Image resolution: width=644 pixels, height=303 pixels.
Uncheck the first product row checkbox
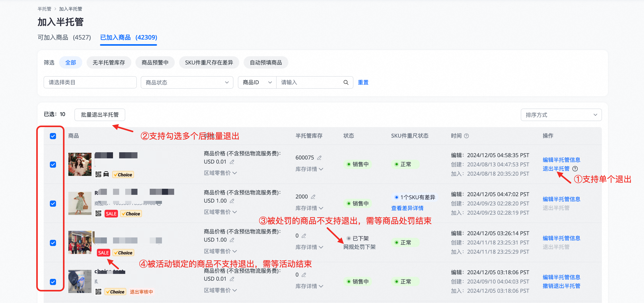click(x=53, y=165)
